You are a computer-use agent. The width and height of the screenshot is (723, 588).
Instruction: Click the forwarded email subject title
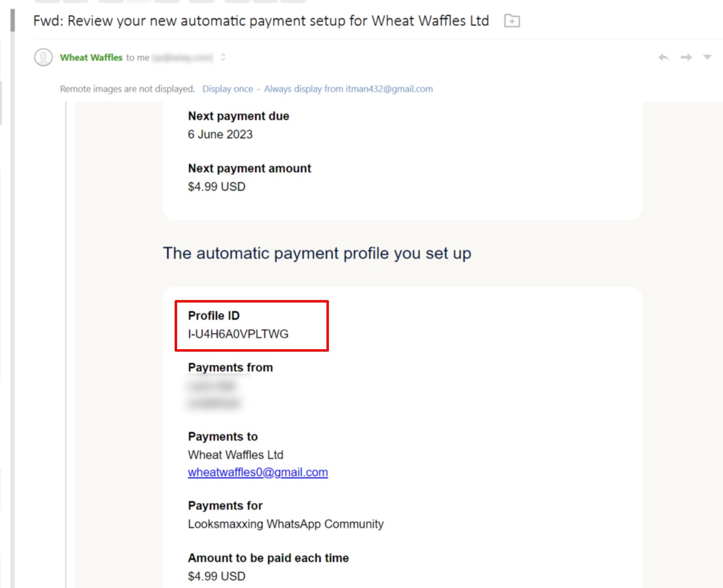[261, 21]
